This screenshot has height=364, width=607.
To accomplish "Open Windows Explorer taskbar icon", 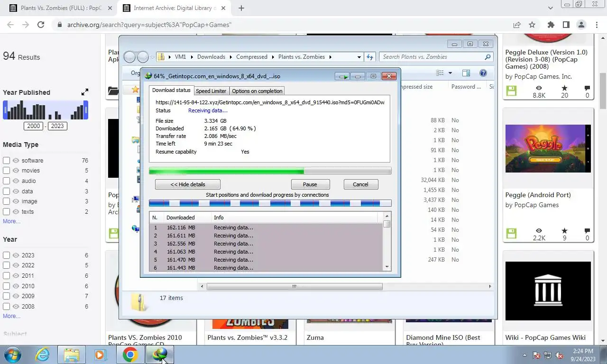I will pos(72,355).
